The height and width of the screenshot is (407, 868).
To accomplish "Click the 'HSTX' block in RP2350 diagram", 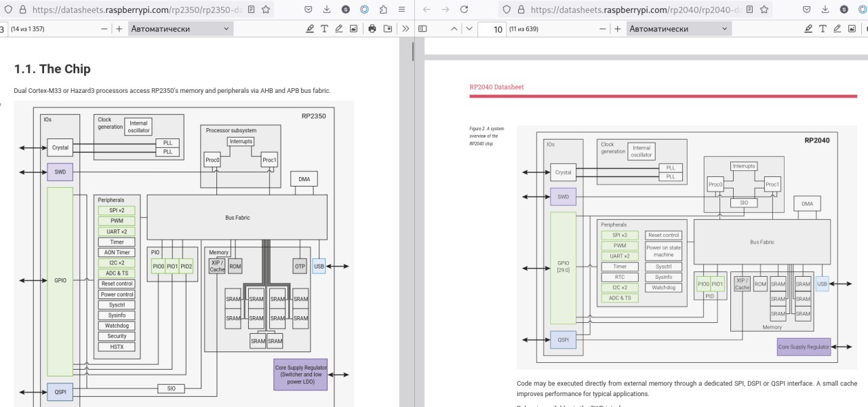I will point(117,347).
